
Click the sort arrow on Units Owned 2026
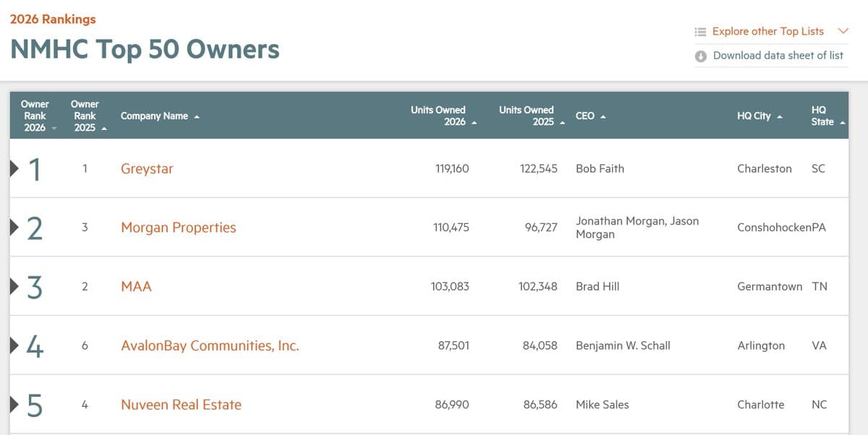(x=475, y=122)
